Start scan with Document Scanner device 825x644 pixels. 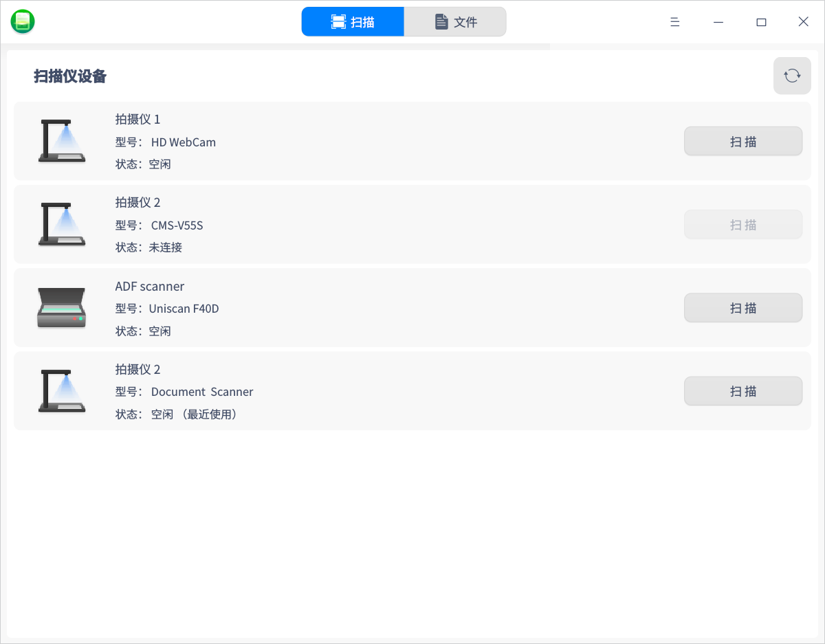click(x=743, y=391)
